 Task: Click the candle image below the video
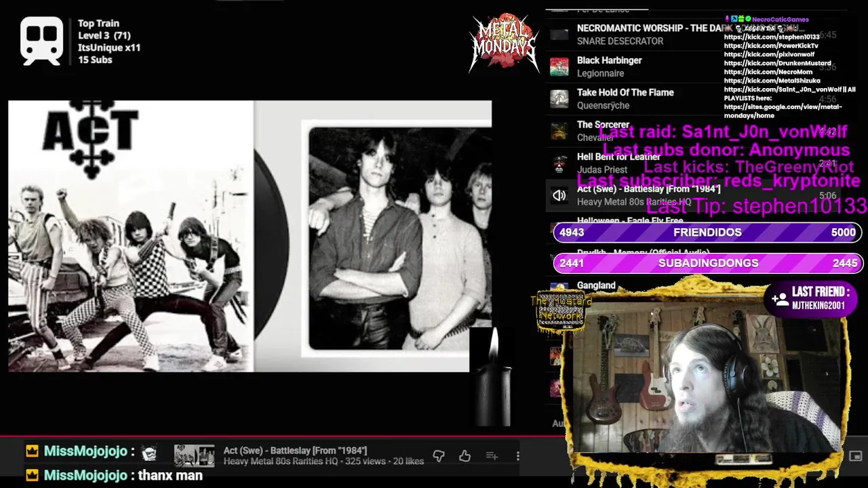pos(493,376)
